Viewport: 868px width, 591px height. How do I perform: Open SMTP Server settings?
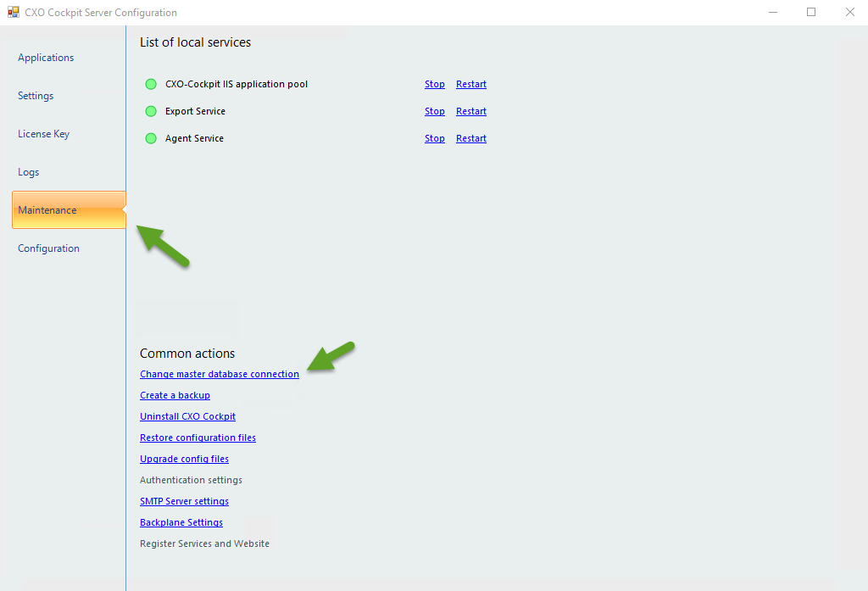click(184, 501)
